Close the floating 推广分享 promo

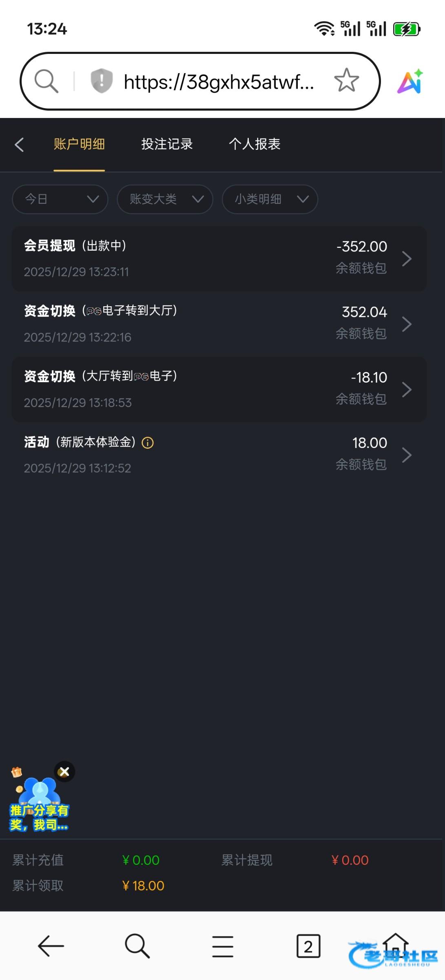click(x=64, y=772)
